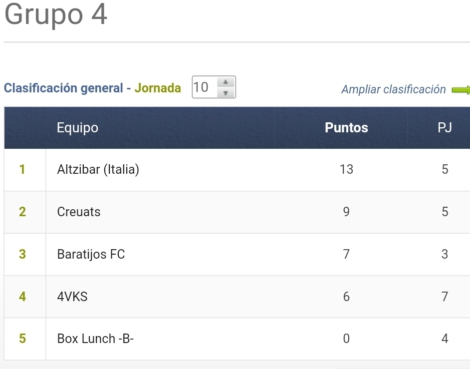The width and height of the screenshot is (470, 369).
Task: Click the Jornada number input field
Action: pyautogui.click(x=214, y=87)
